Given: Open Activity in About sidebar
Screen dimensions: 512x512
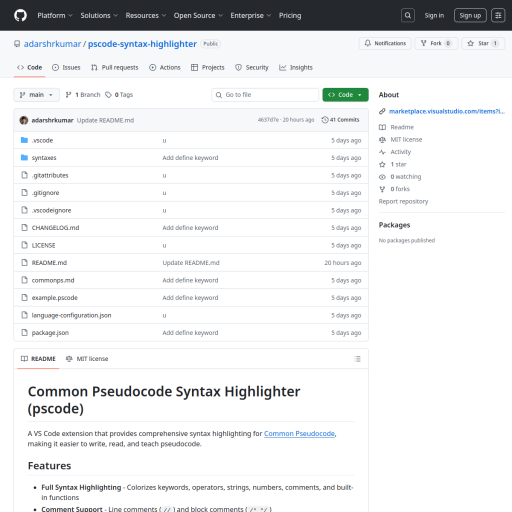Looking at the screenshot, I should (395, 152).
